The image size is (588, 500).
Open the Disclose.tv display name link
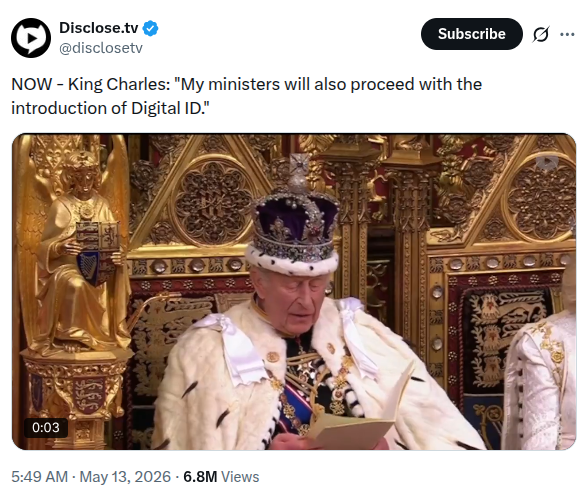99,28
